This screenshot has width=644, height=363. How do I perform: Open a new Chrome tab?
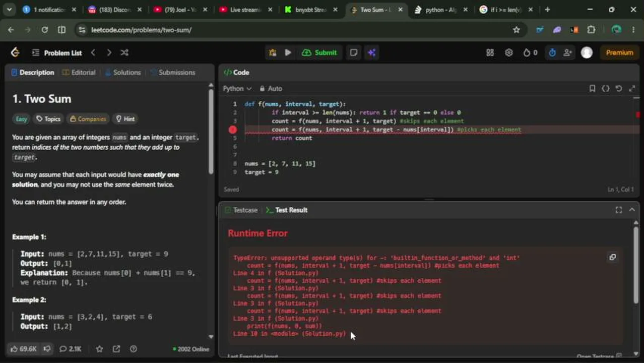547,10
